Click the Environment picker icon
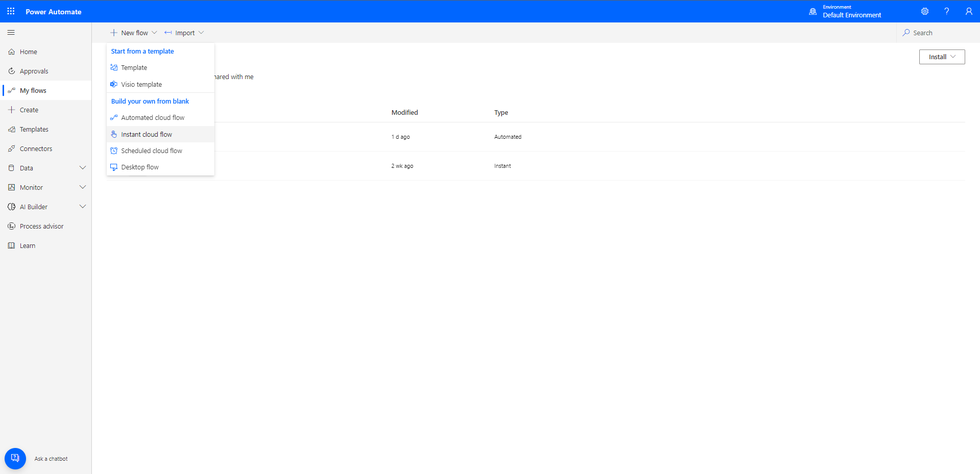This screenshot has height=474, width=980. [x=813, y=11]
